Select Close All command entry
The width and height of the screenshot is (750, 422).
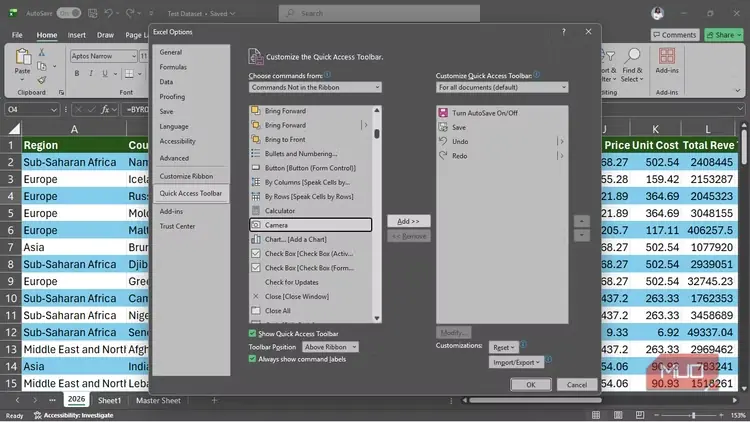pos(310,311)
